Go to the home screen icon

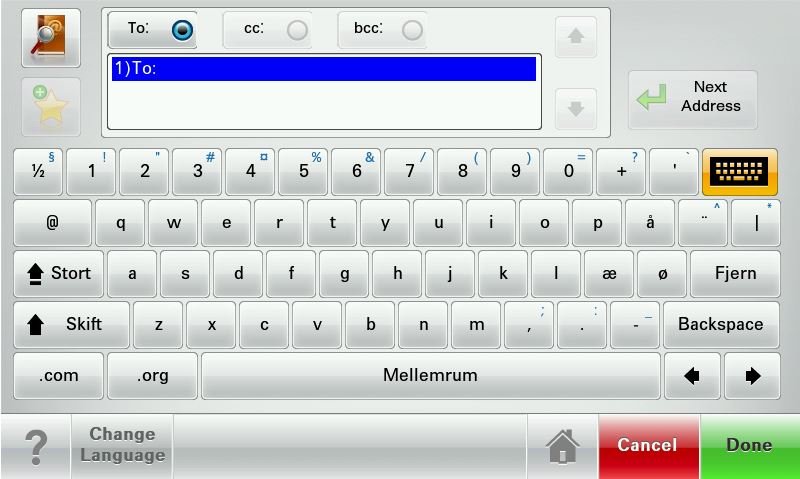(x=562, y=446)
